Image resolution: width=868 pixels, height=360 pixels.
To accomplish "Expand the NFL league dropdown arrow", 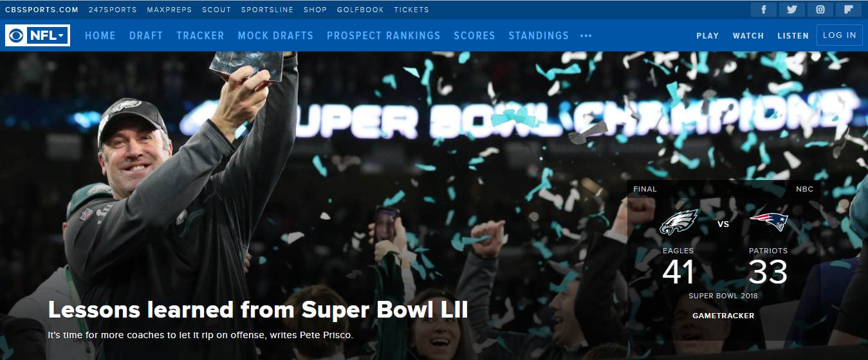I will pos(61,35).
